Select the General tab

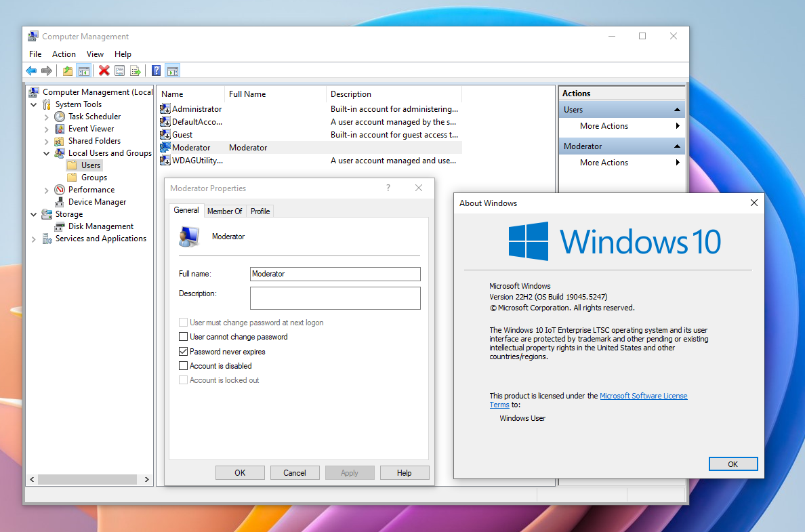[x=186, y=210]
